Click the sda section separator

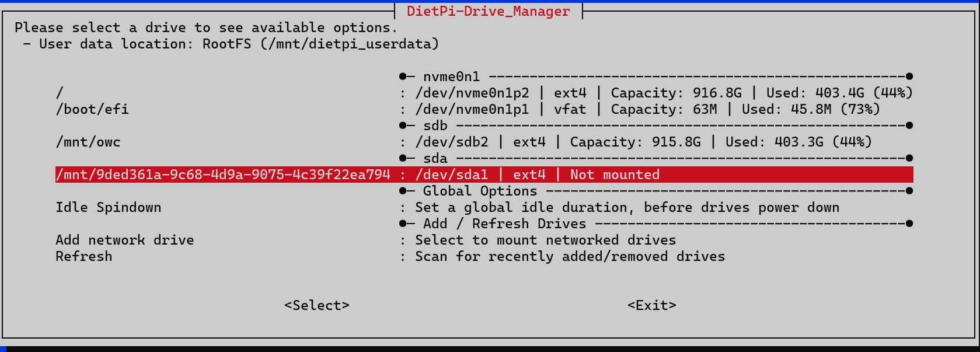[435, 158]
